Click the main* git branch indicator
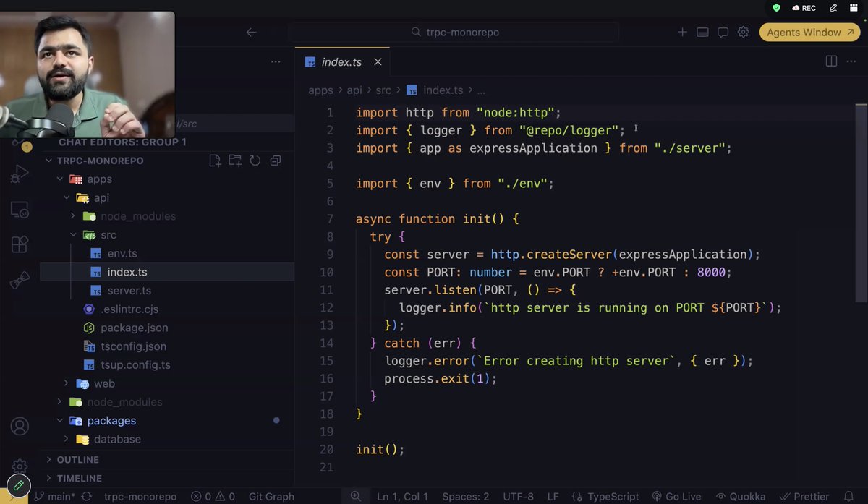Screen dimensions: 868x504 (x=54, y=497)
